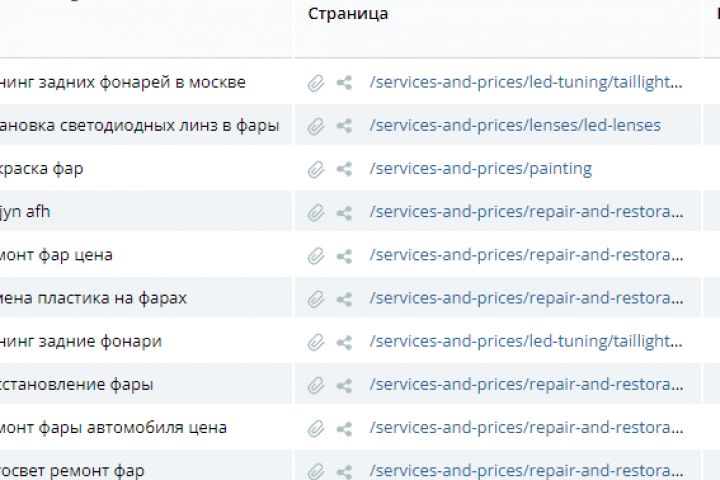
Task: Click the paperclip icon in the 'фонарей в москве' row
Action: [316, 83]
